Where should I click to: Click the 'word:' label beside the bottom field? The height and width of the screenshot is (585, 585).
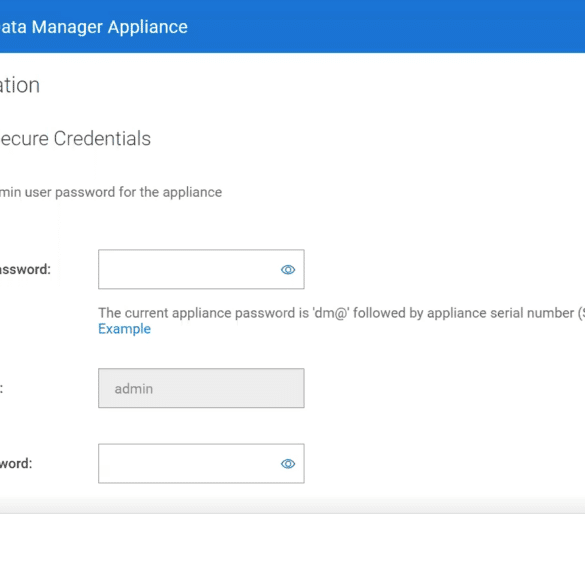point(16,463)
